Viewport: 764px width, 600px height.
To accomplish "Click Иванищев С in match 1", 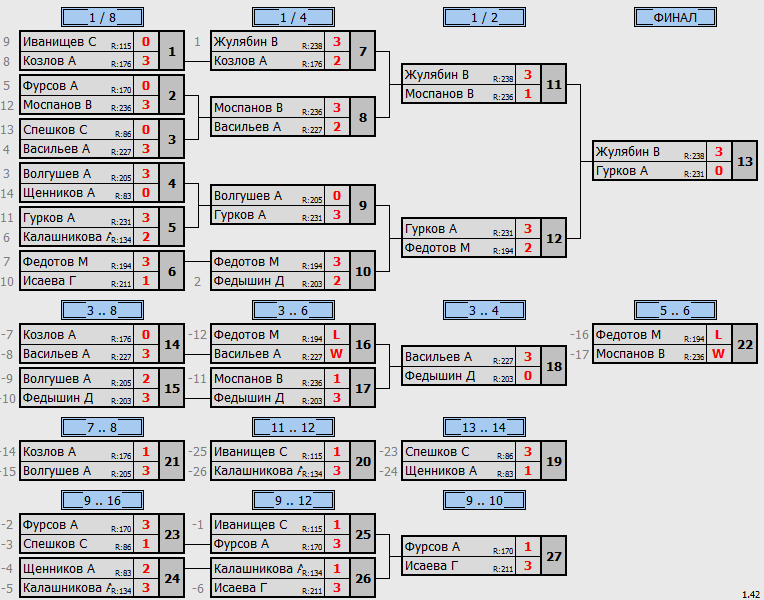I will 59,42.
